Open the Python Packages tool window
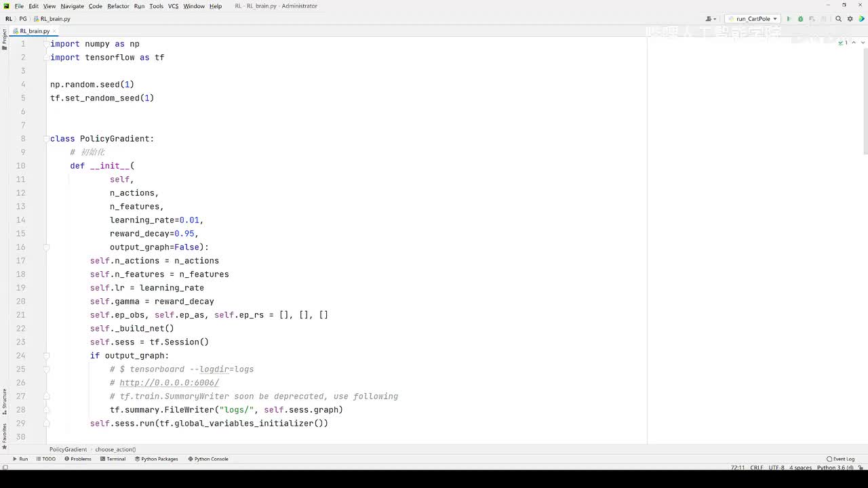868x488 pixels. tap(156, 459)
